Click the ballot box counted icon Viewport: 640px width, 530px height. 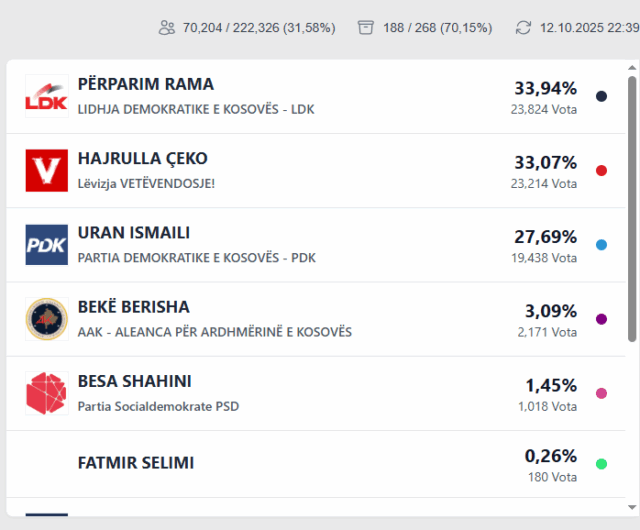(365, 27)
